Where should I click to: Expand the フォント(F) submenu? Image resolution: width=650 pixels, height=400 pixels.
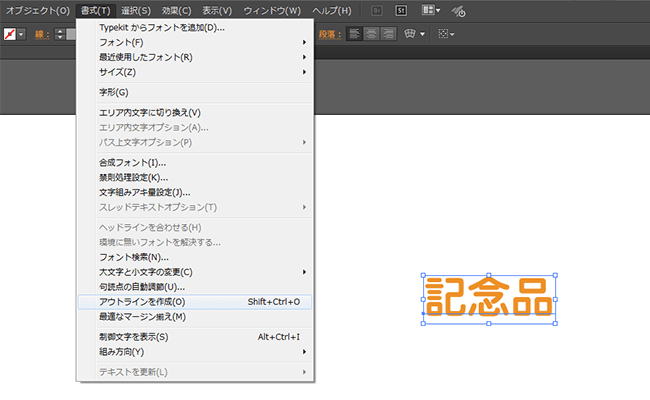click(195, 42)
